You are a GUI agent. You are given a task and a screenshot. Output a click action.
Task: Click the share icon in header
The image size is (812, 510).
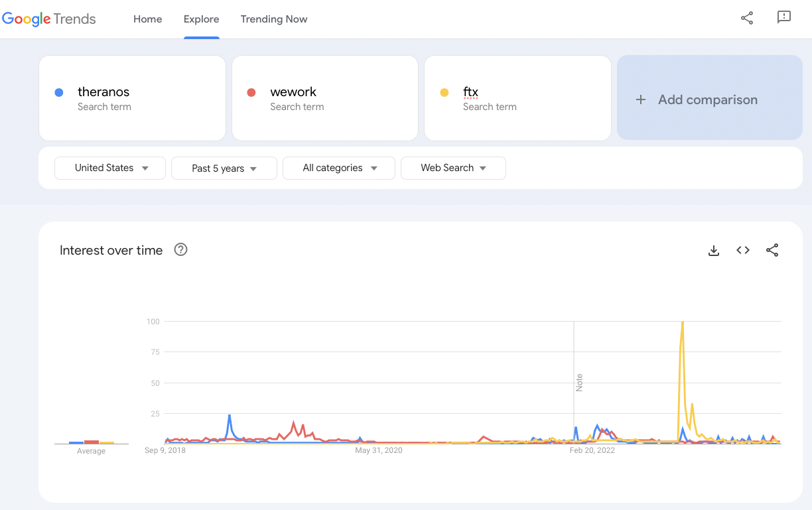click(747, 19)
